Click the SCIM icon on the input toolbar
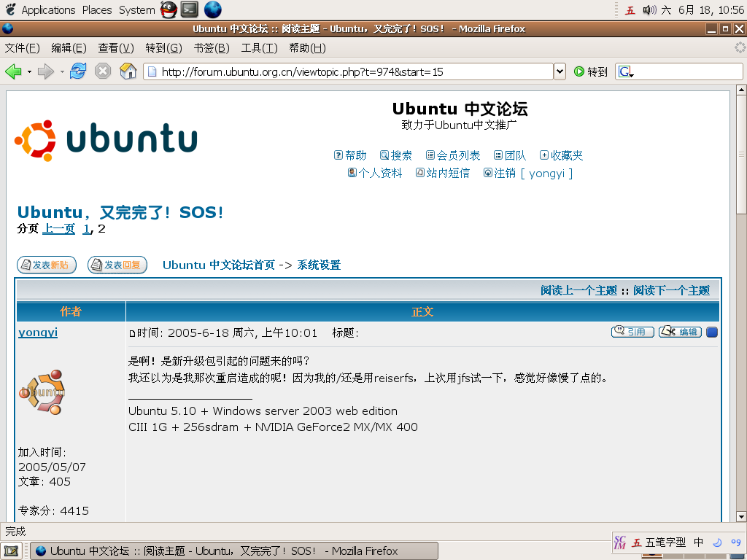This screenshot has width=747, height=560. pyautogui.click(x=620, y=542)
